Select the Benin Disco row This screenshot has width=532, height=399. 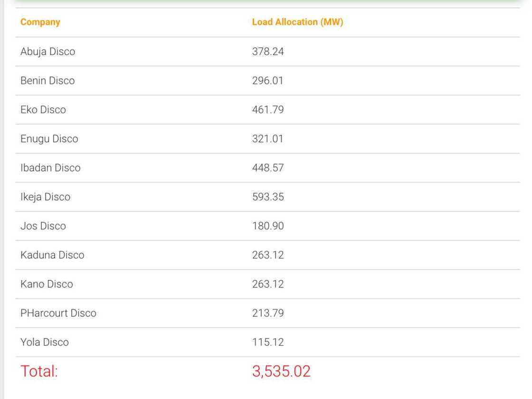point(47,80)
